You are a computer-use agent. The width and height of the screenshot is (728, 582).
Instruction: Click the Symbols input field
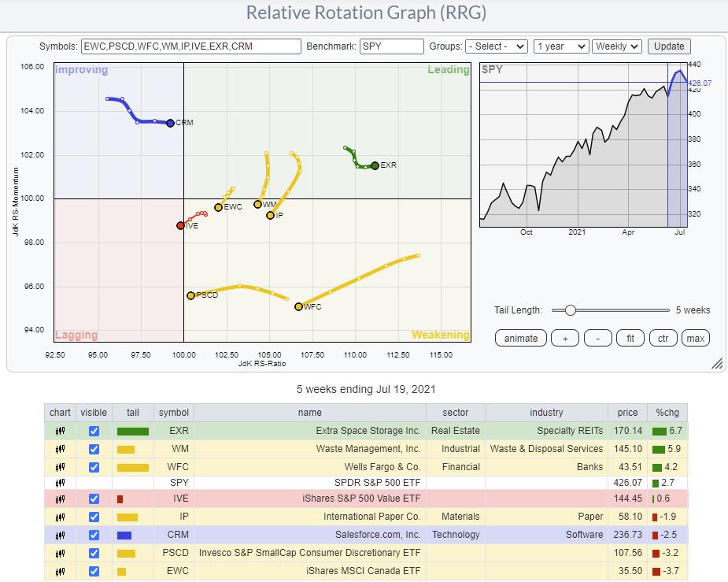[191, 46]
